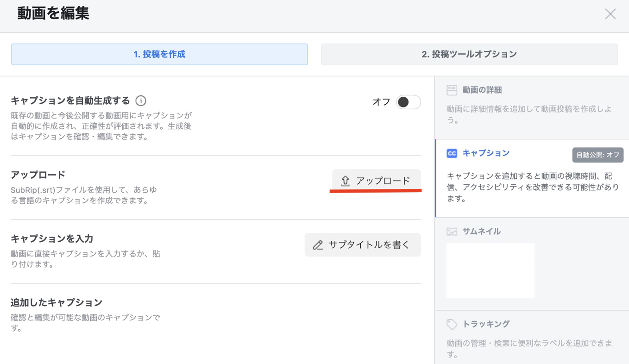Click the トラッキング tag icon
Viewport: 629px width, 364px height.
452,324
